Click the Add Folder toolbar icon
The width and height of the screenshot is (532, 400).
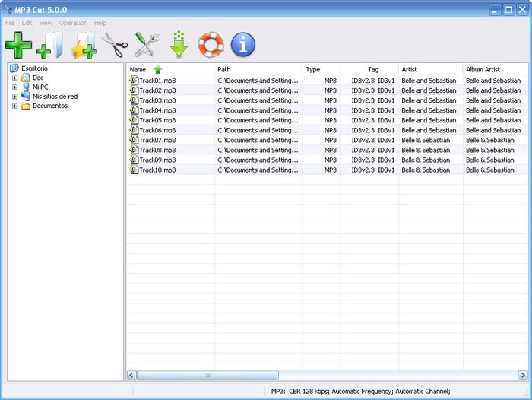click(50, 45)
